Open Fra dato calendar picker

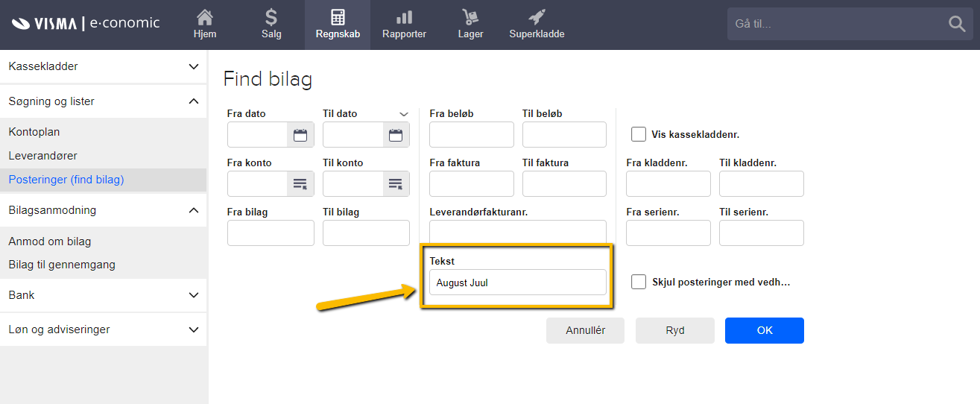(x=300, y=135)
